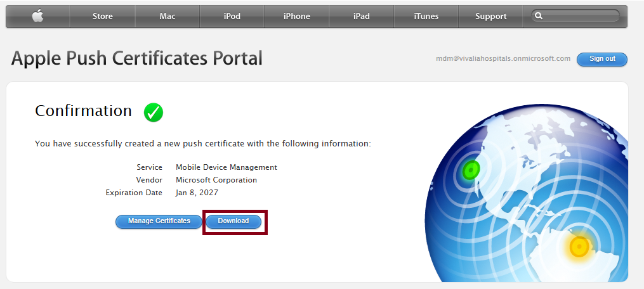Download the push certificate
Image resolution: width=644 pixels, height=289 pixels.
pos(233,221)
